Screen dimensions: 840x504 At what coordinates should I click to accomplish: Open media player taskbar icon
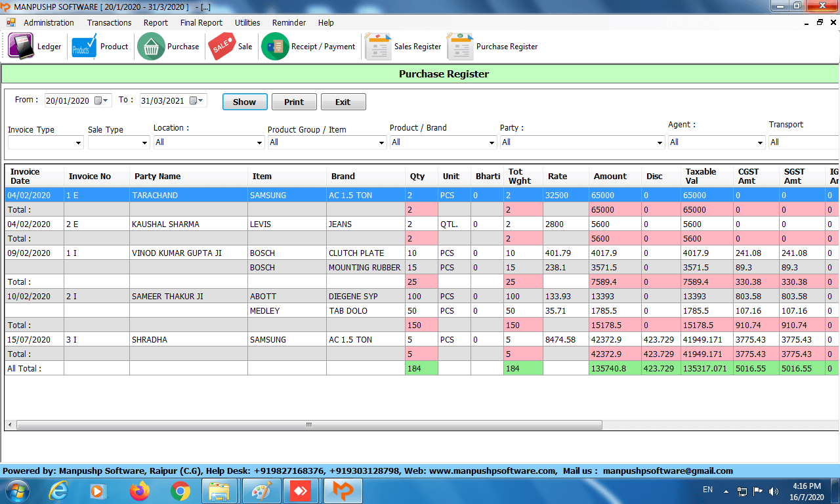tap(98, 490)
